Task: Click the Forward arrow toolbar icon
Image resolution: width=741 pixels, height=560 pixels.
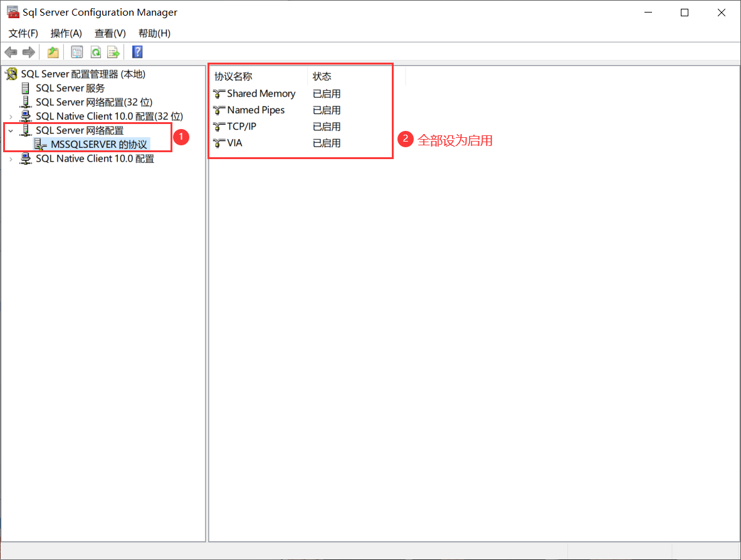Action: coord(29,53)
